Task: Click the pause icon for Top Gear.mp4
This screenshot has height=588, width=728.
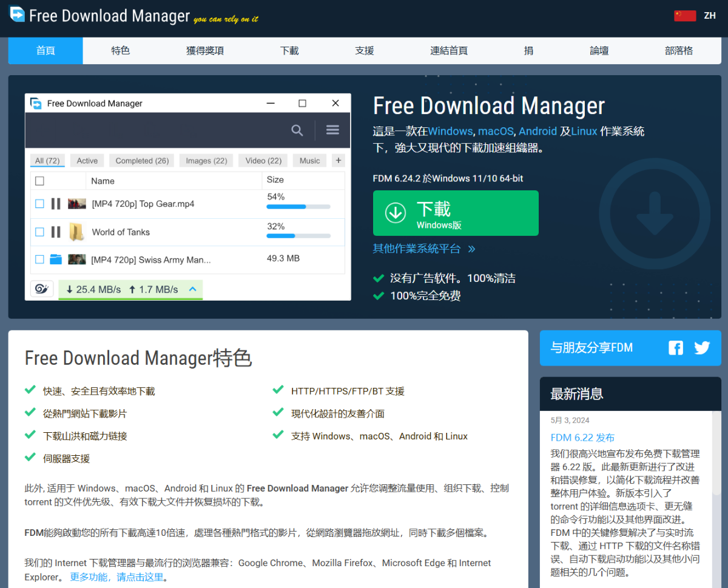Action: [56, 204]
